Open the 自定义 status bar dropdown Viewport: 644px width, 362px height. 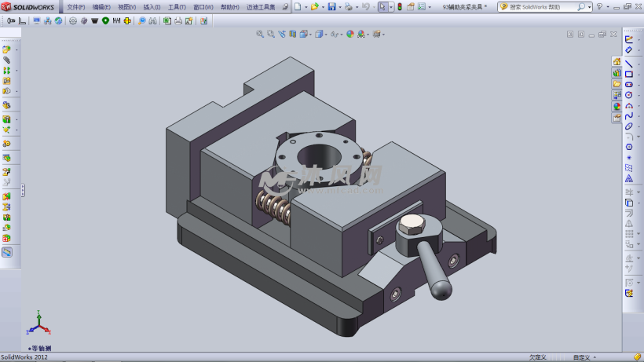point(584,357)
